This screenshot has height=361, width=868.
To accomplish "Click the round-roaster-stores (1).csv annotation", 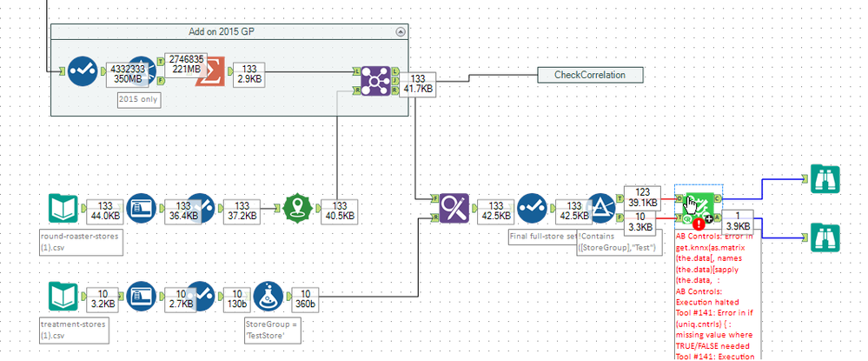I will [82, 242].
